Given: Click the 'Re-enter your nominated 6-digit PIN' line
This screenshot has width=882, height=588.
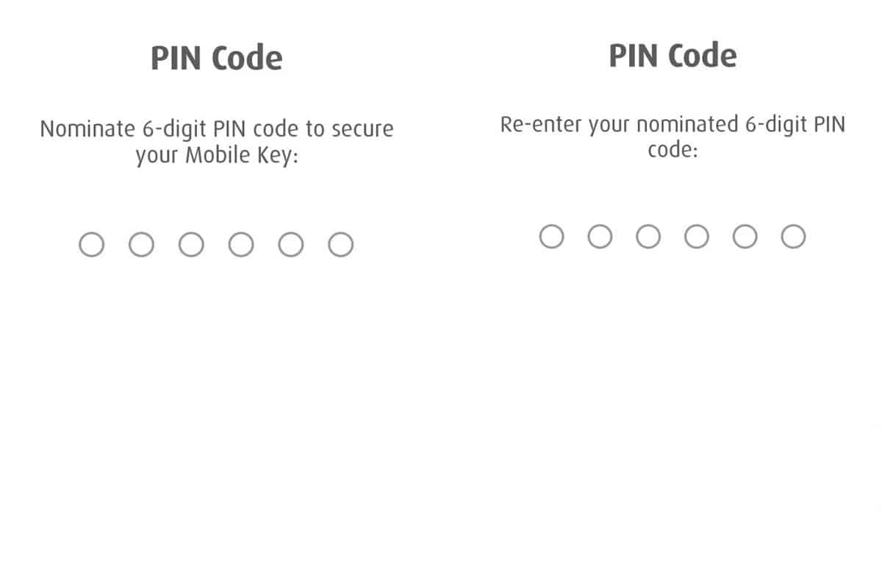Looking at the screenshot, I should [x=673, y=124].
